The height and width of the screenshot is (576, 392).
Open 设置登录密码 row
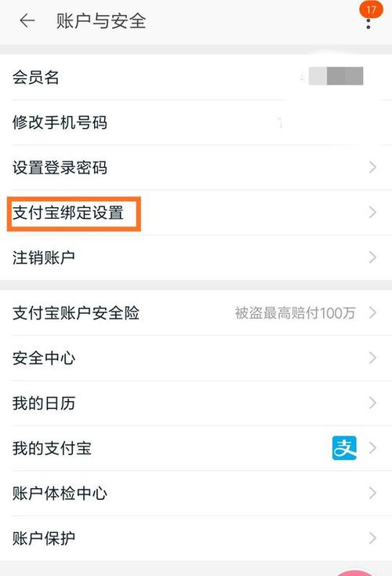(x=196, y=167)
